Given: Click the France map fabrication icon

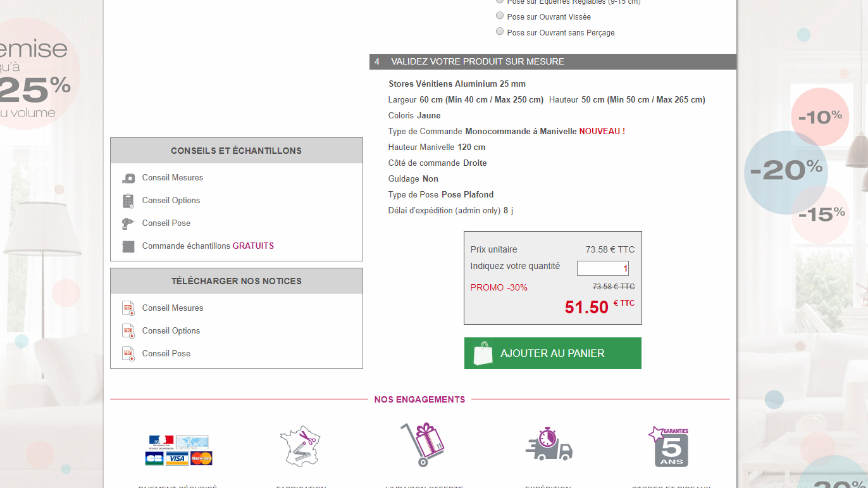Looking at the screenshot, I should click(x=301, y=446).
